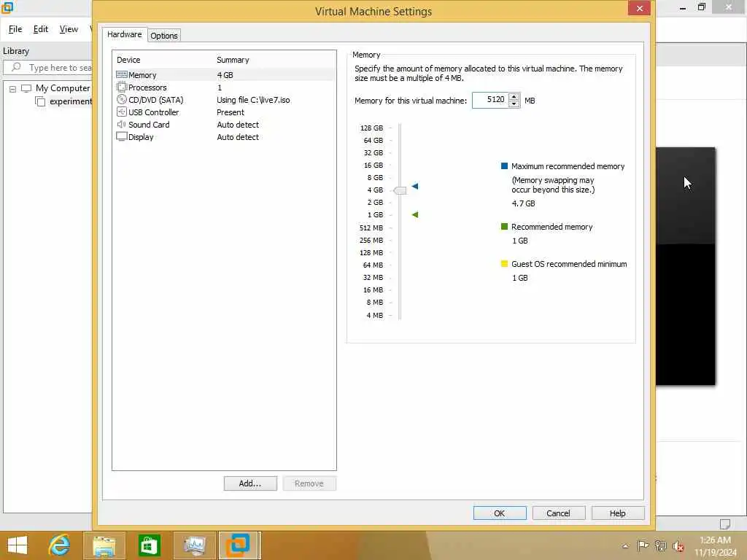The height and width of the screenshot is (560, 747).
Task: Select the Processors chip icon
Action: pos(122,87)
